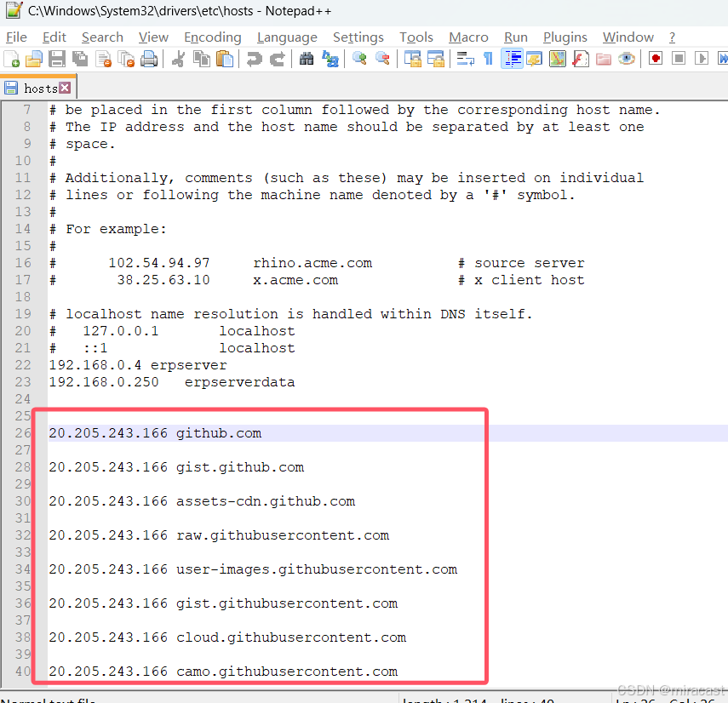Click the Redo arrow icon
This screenshot has width=728, height=703.
[x=278, y=59]
